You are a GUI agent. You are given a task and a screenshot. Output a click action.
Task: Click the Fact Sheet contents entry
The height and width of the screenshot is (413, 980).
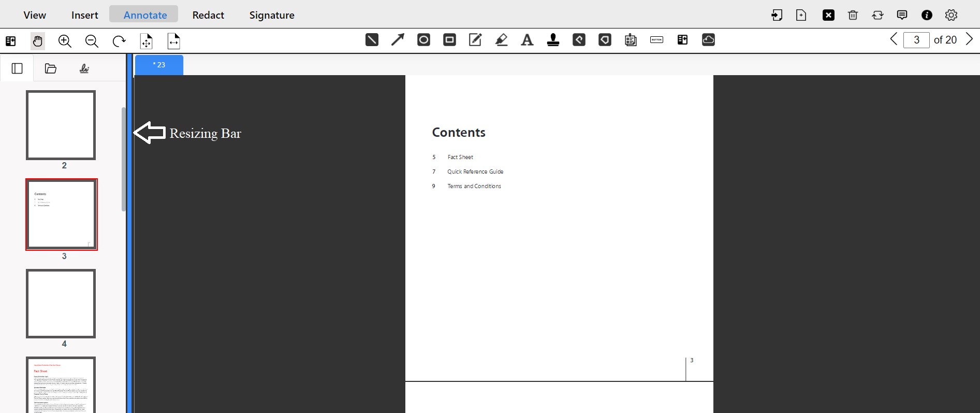pos(460,157)
